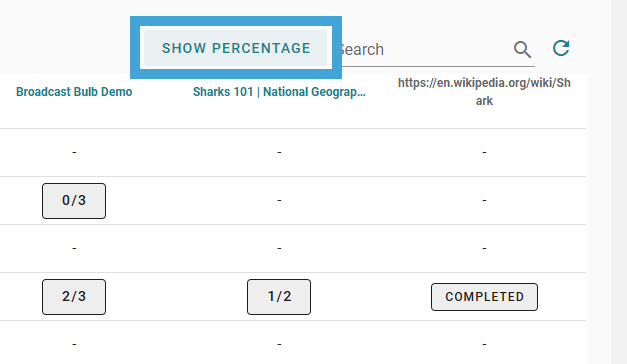The width and height of the screenshot is (627, 364).
Task: Select the dash directly above the COMPLETED button
Action: [x=484, y=248]
